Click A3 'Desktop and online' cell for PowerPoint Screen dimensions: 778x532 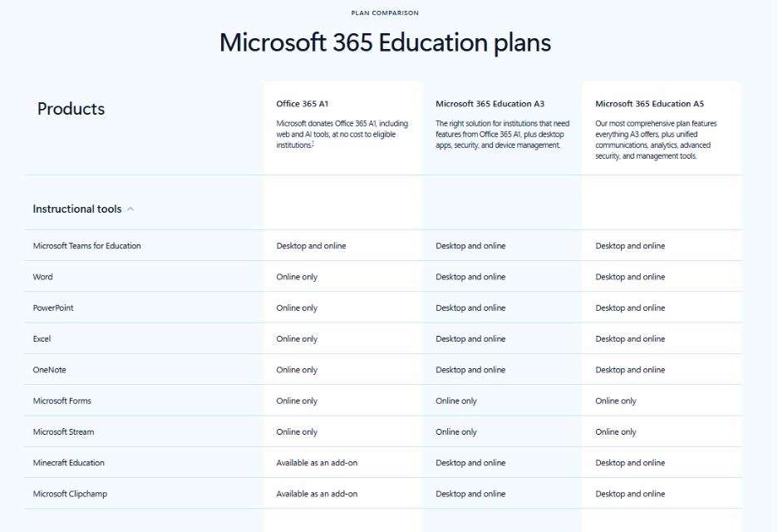pyautogui.click(x=470, y=308)
